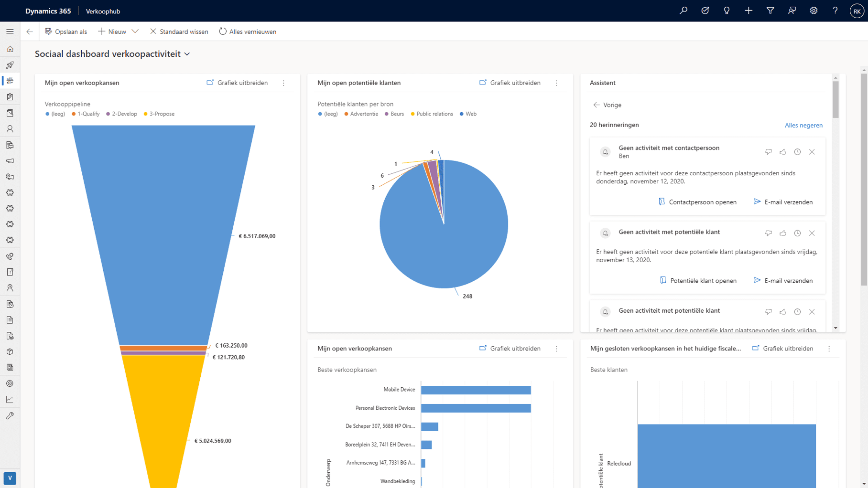868x488 pixels.
Task: Click Contactpersoon openen
Action: pos(697,202)
